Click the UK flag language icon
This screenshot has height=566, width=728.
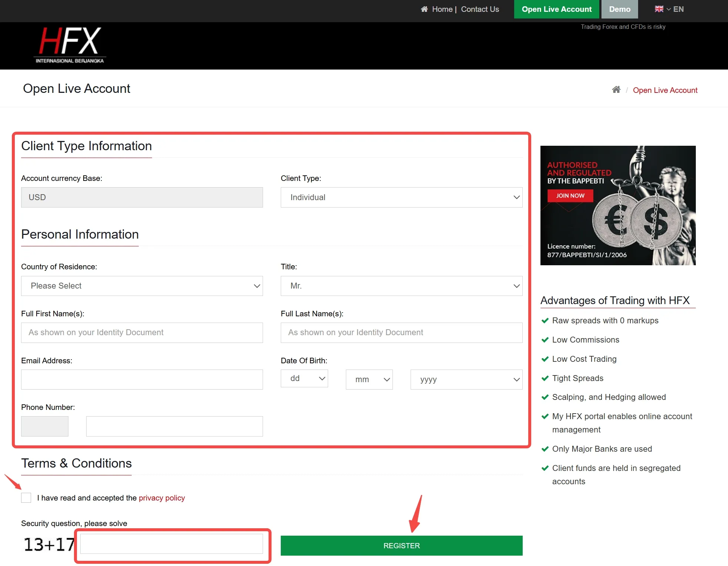tap(659, 9)
